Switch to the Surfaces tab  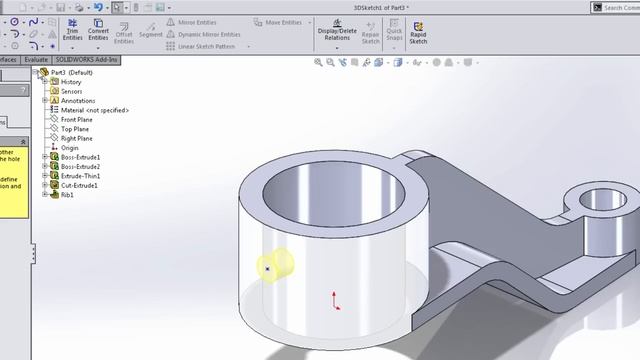click(9, 60)
